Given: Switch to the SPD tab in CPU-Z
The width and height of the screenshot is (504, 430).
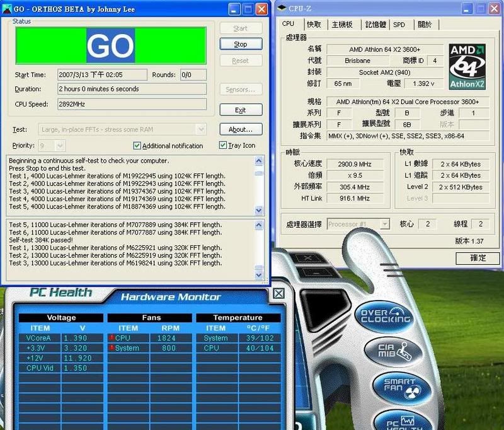Looking at the screenshot, I should click(x=399, y=25).
